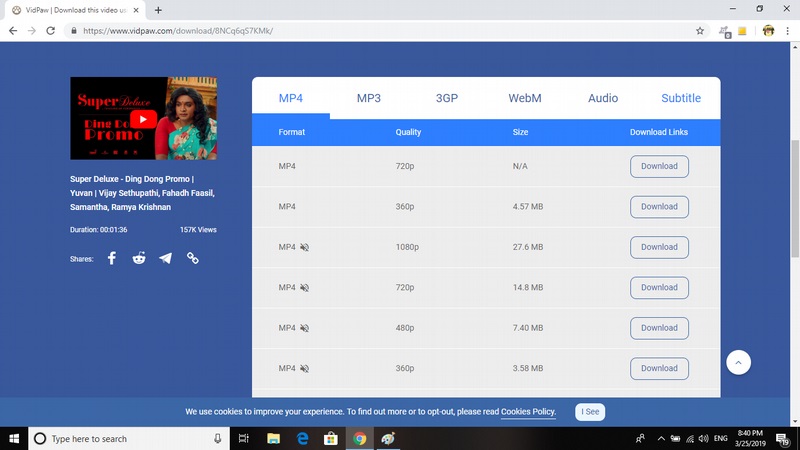The height and width of the screenshot is (450, 800).
Task: Play the Super Deluxe video thumbnail
Action: coord(143,119)
